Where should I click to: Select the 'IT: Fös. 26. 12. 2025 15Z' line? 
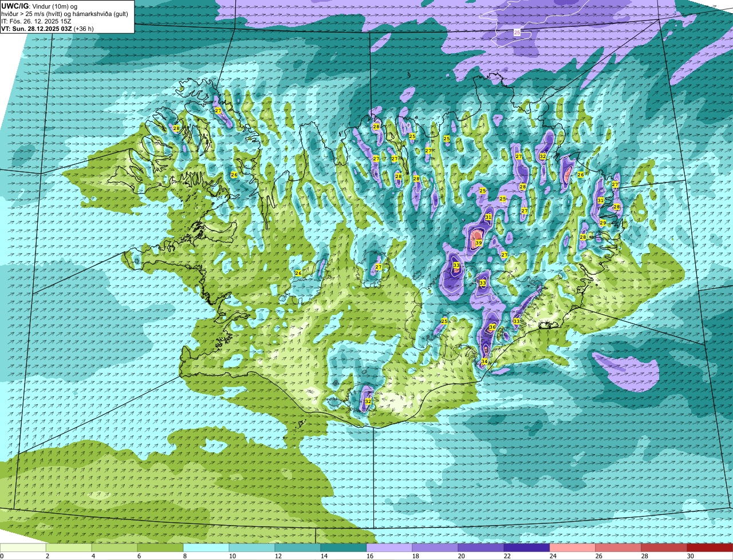36,21
